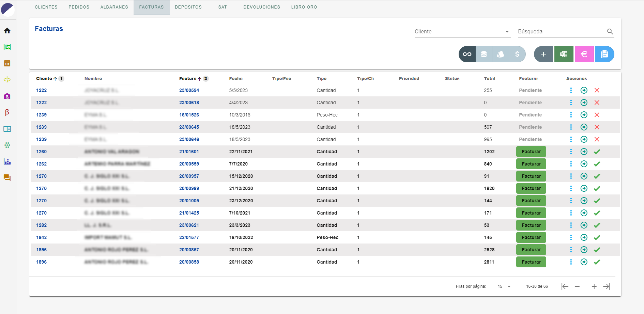Switch to the CLIENTES tab

(46, 7)
